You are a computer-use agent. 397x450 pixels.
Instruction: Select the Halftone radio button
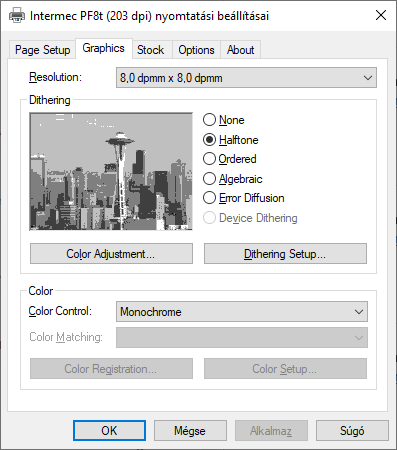[209, 140]
